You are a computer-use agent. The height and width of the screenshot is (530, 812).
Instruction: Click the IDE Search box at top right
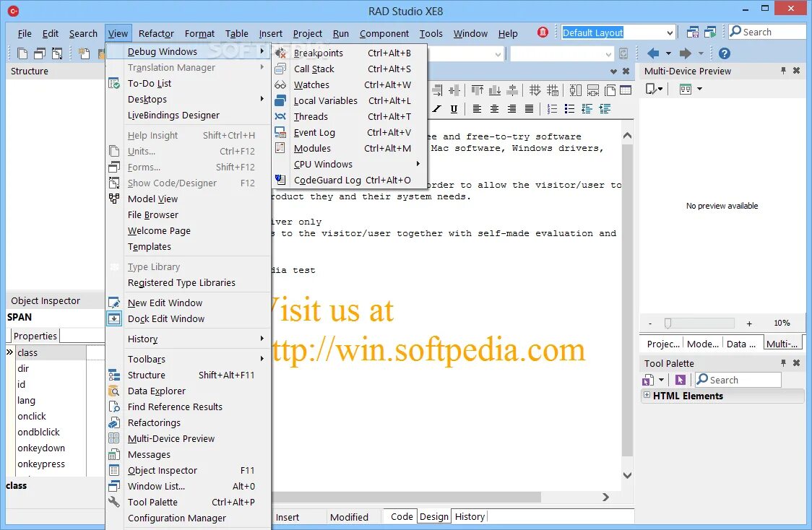[x=768, y=32]
